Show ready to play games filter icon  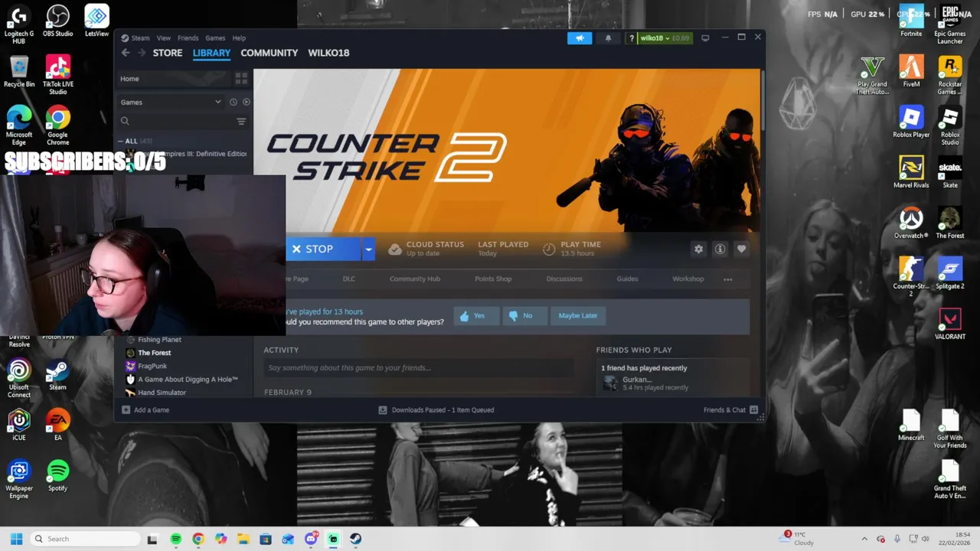click(x=247, y=102)
